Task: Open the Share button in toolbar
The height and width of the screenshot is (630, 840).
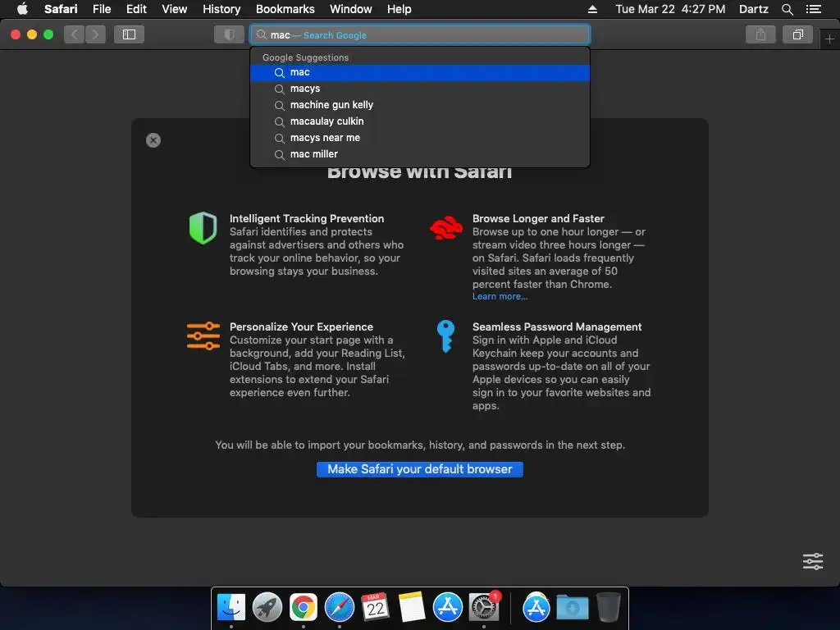Action: (x=760, y=34)
